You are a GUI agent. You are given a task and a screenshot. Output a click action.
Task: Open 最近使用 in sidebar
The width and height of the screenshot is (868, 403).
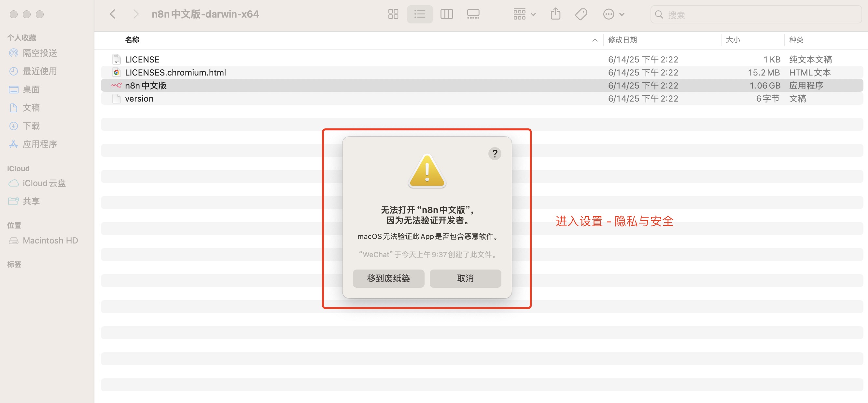[40, 71]
